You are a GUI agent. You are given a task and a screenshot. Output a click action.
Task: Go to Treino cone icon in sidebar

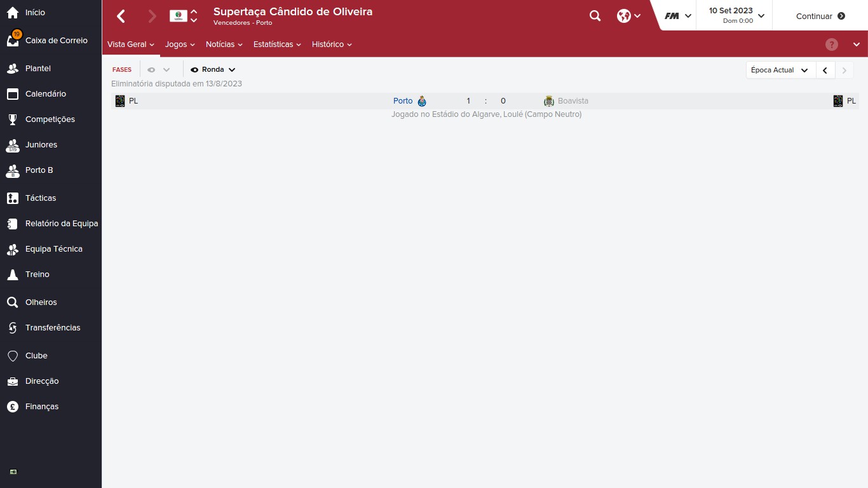[x=13, y=274]
